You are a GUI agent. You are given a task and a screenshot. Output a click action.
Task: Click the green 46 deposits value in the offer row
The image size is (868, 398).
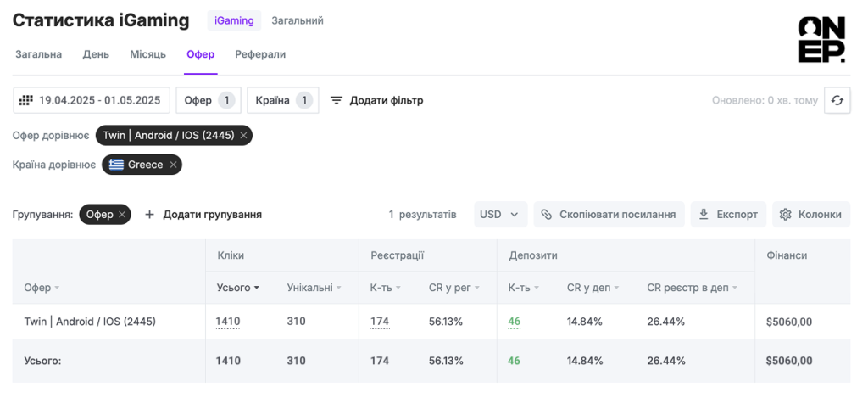515,322
